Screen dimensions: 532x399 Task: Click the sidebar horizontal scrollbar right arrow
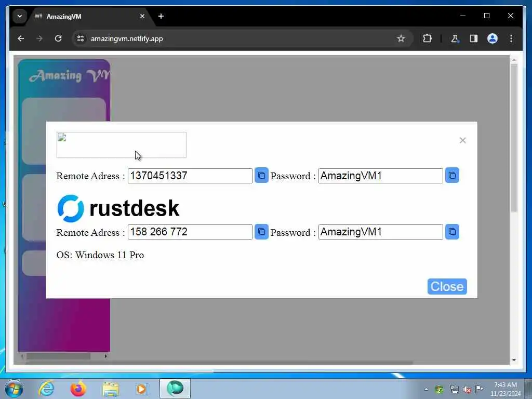106,356
